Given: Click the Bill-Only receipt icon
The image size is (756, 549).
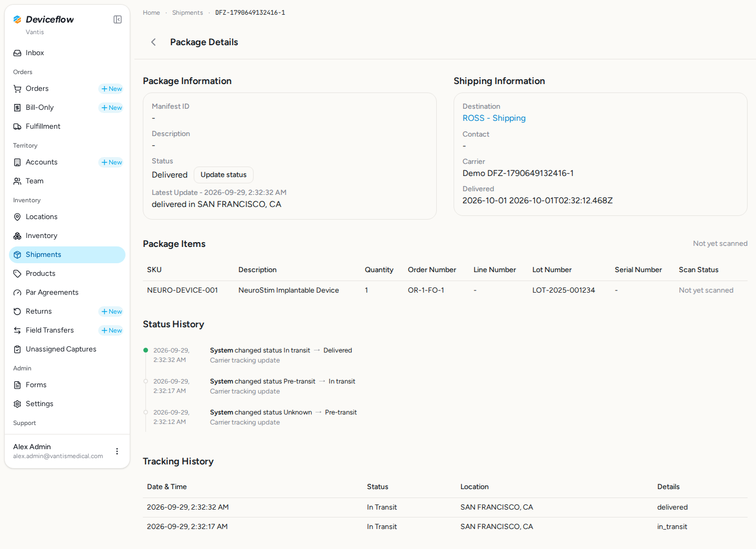Looking at the screenshot, I should click(x=17, y=108).
